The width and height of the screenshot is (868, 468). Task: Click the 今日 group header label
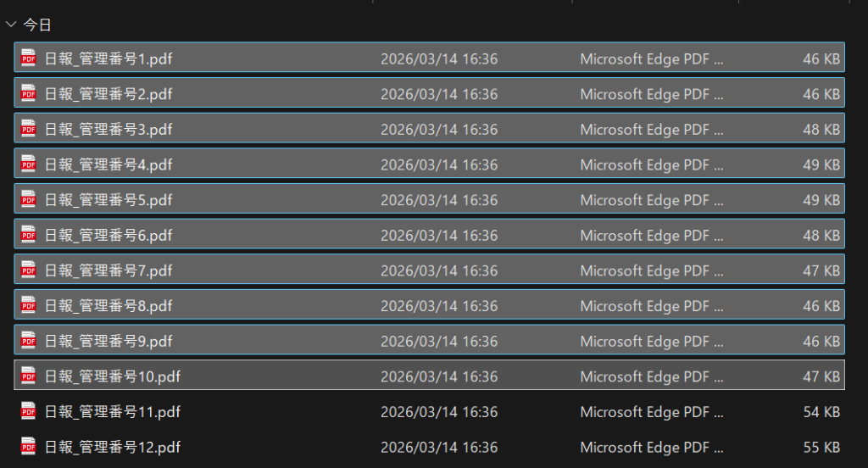click(x=37, y=25)
